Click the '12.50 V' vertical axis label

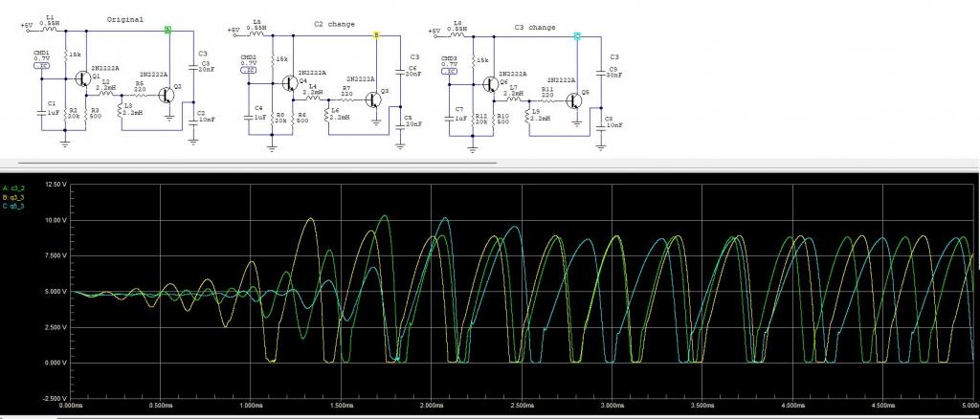pyautogui.click(x=56, y=185)
